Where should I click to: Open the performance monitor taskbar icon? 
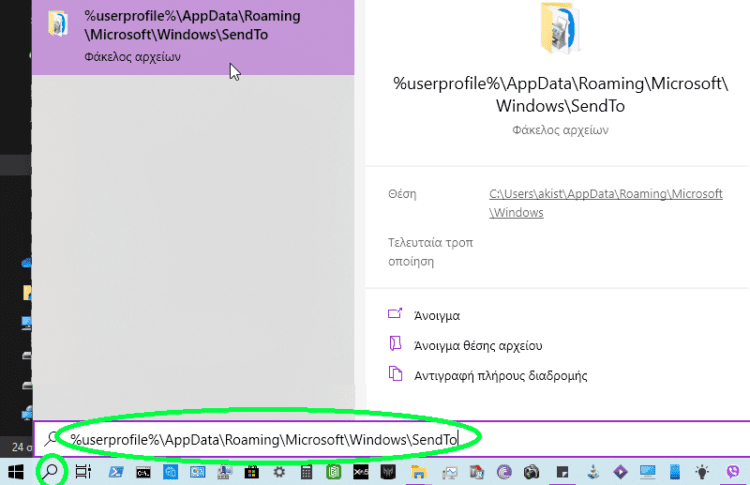pos(450,473)
